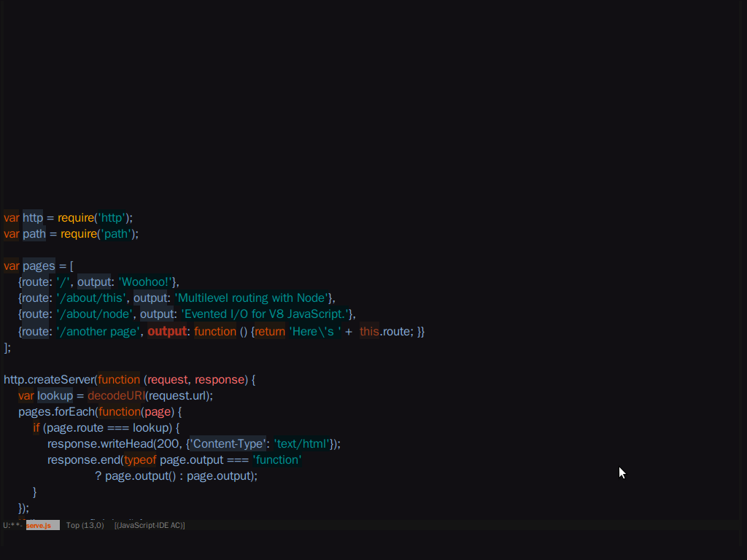Click the '/about/node' route string
The width and height of the screenshot is (747, 560).
point(95,314)
